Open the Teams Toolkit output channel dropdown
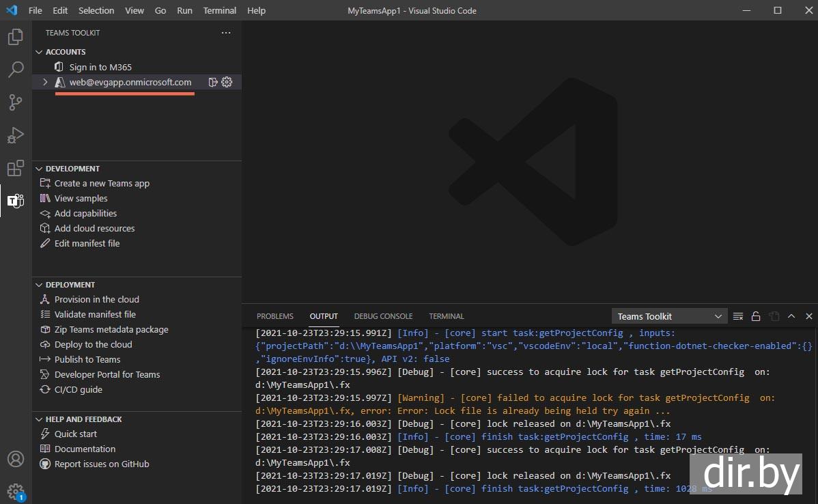The width and height of the screenshot is (818, 504). point(669,316)
